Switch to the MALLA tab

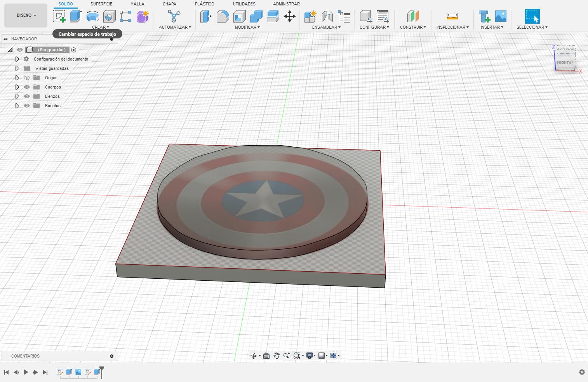coord(137,4)
